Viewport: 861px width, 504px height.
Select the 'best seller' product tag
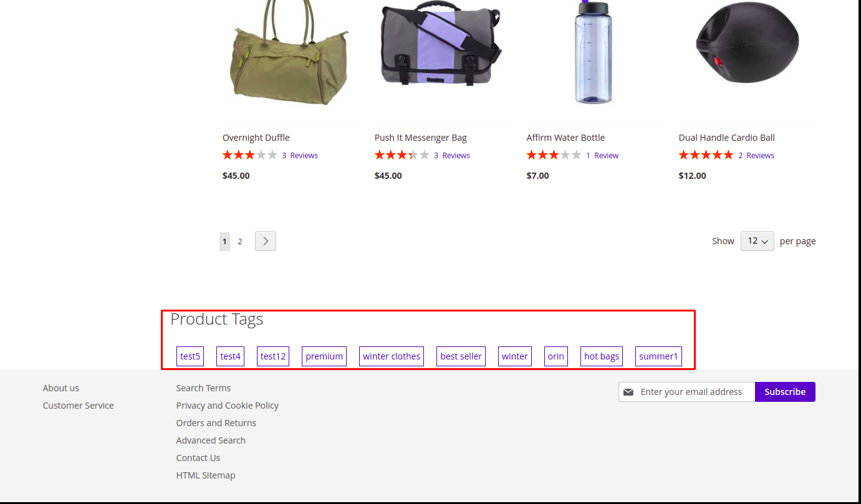461,356
